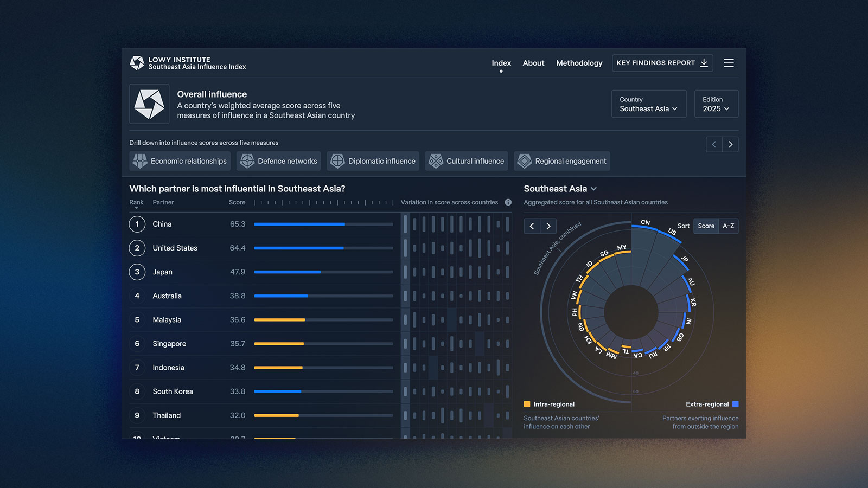
Task: Open the Edition 2025 dropdown
Action: (x=716, y=104)
